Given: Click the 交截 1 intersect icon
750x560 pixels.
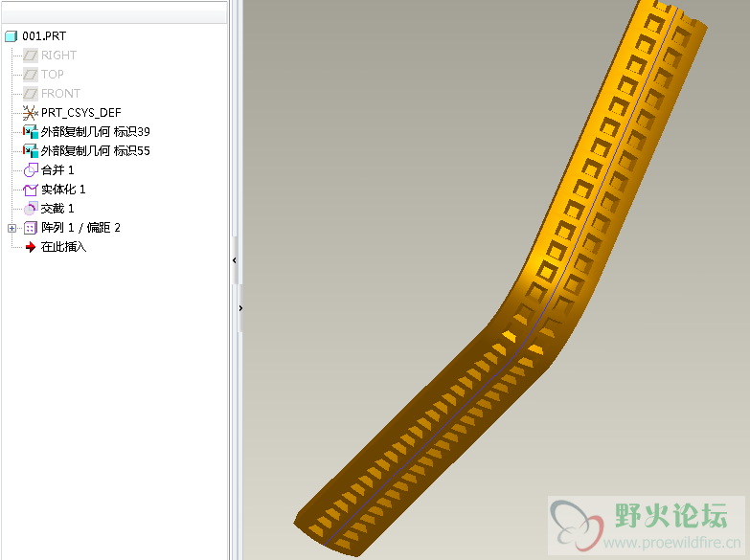Looking at the screenshot, I should (31, 209).
